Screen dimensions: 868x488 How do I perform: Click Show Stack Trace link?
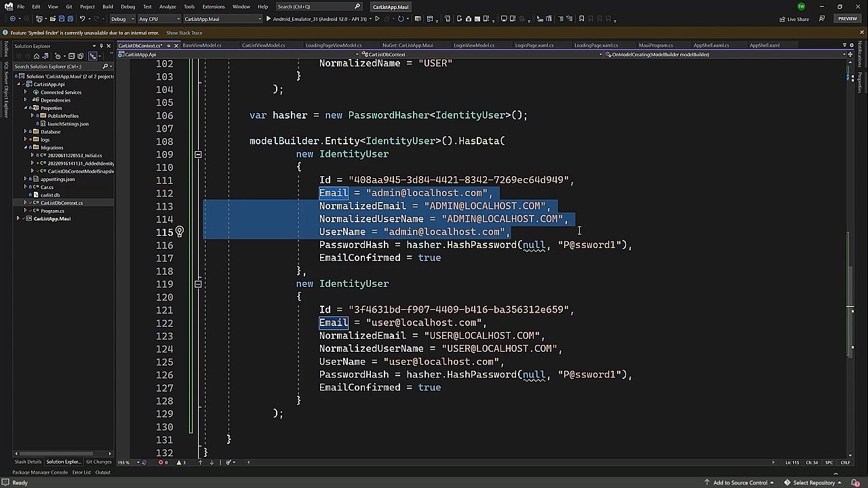(184, 33)
